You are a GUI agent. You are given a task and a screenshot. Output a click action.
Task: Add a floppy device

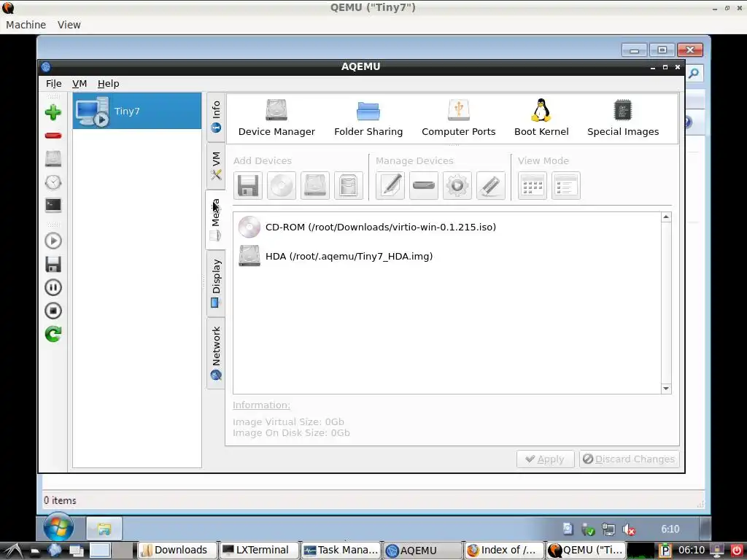(x=248, y=185)
